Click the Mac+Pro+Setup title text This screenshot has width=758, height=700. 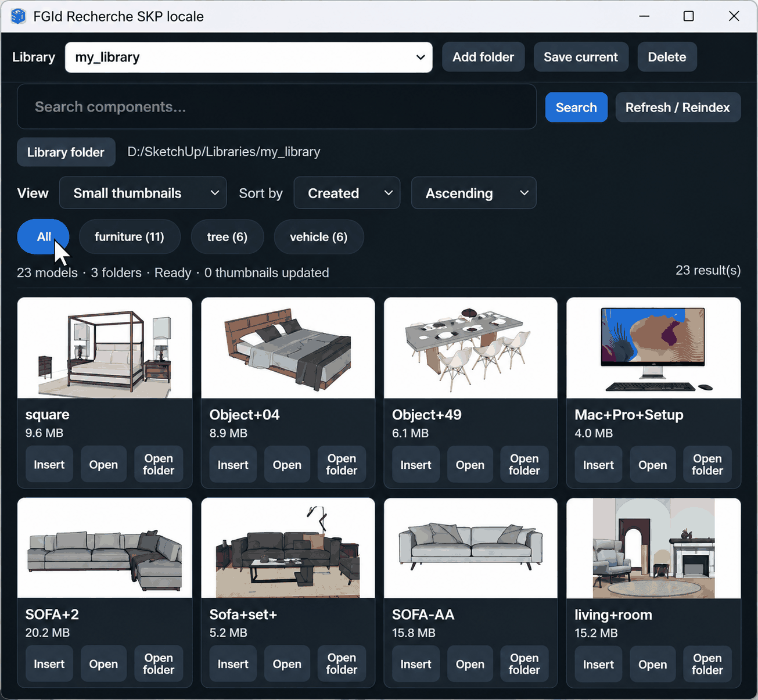[x=629, y=415]
